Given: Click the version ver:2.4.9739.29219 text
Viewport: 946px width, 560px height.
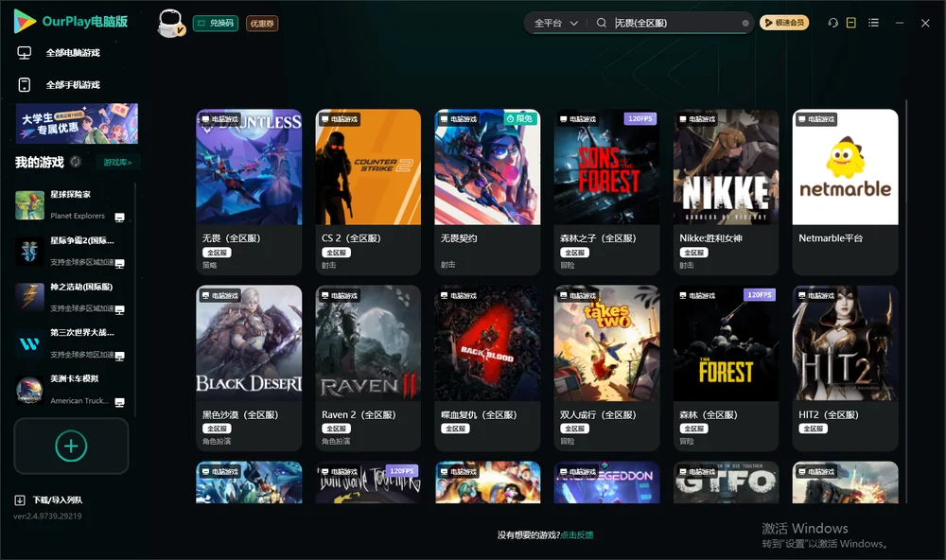Looking at the screenshot, I should point(47,516).
